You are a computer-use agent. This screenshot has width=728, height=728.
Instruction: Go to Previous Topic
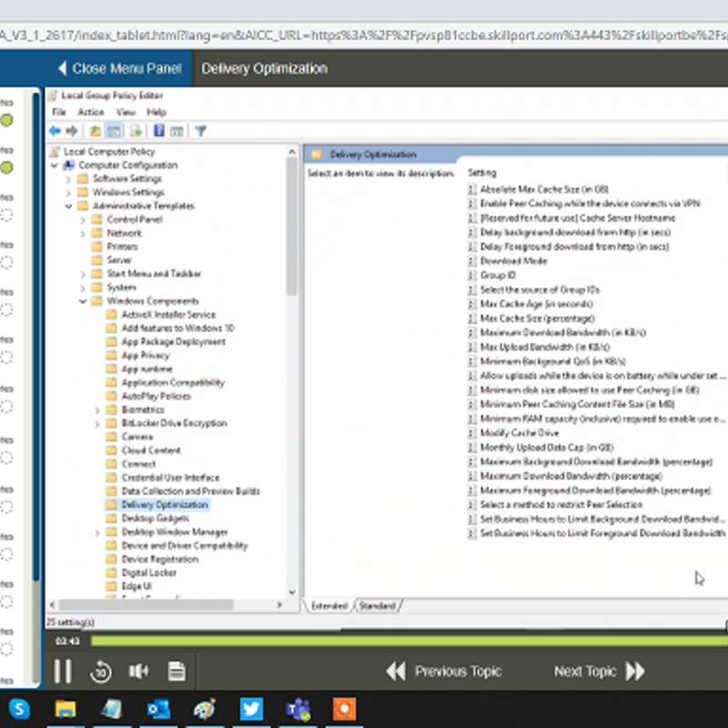tap(444, 672)
